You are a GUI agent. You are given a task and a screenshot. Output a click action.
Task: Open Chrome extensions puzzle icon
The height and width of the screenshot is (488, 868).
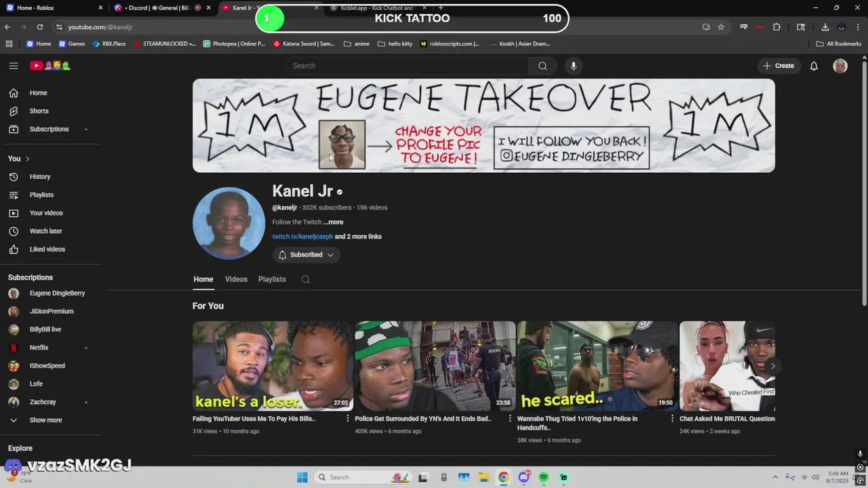[776, 27]
